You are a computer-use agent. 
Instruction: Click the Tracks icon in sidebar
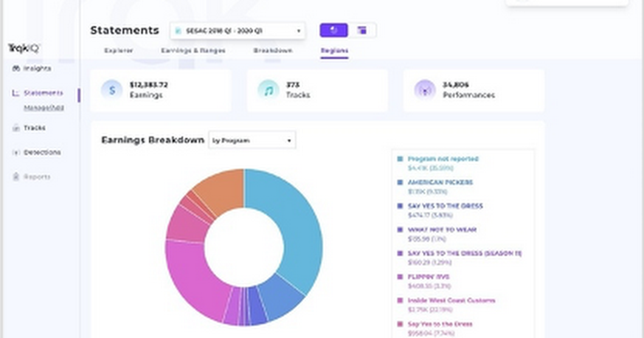coord(16,128)
